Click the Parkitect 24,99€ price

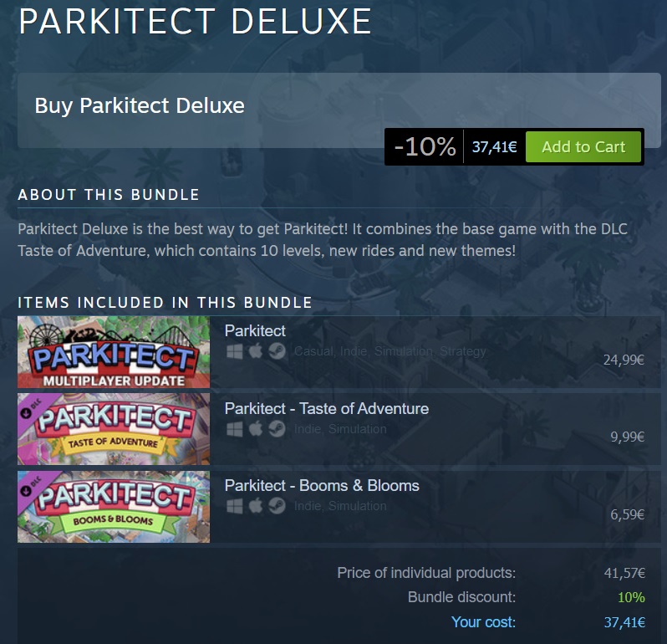(x=624, y=360)
